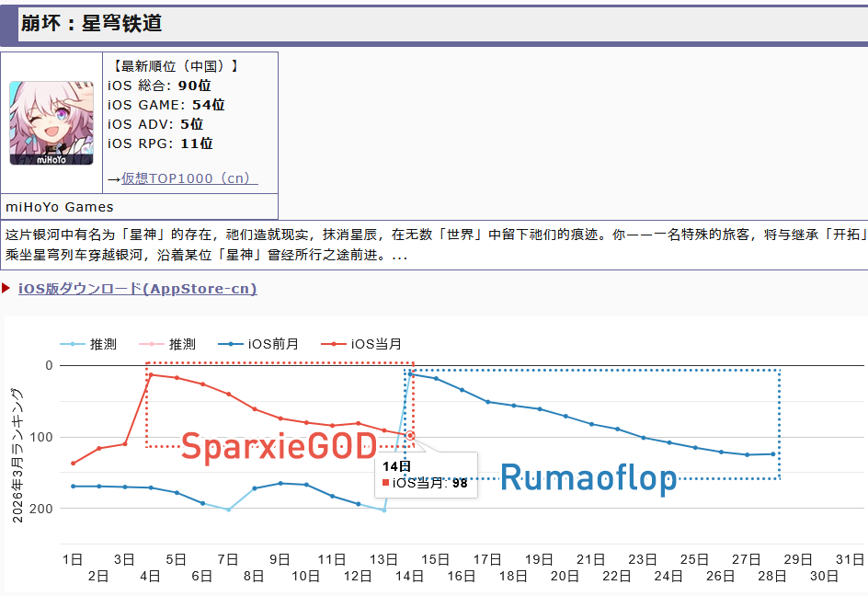Screen dimensions: 868x596
Task: Click the 31日 x-axis date label
Action: point(851,559)
